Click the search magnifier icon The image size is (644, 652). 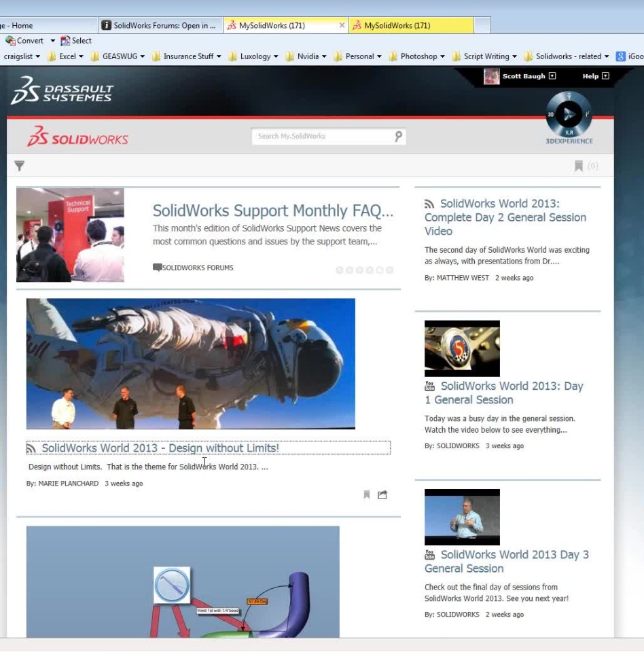[398, 136]
